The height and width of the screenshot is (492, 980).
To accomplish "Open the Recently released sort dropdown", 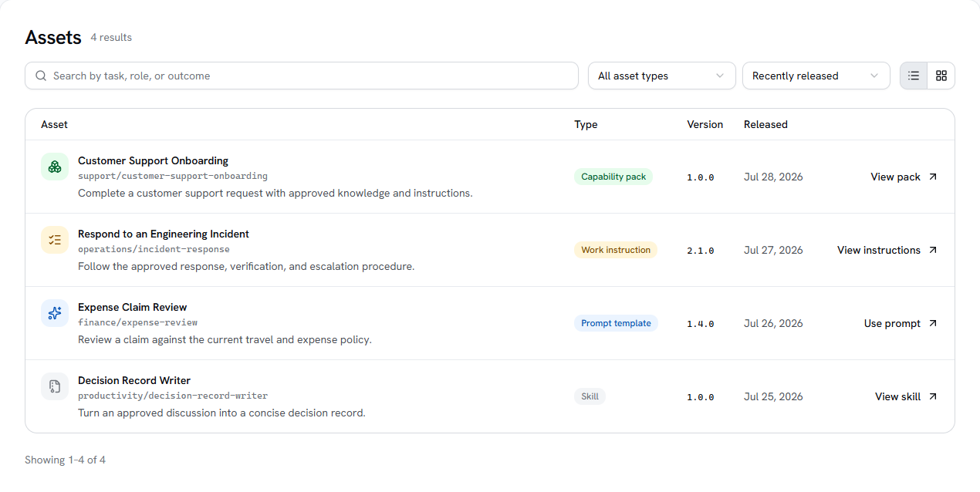I will (x=816, y=76).
